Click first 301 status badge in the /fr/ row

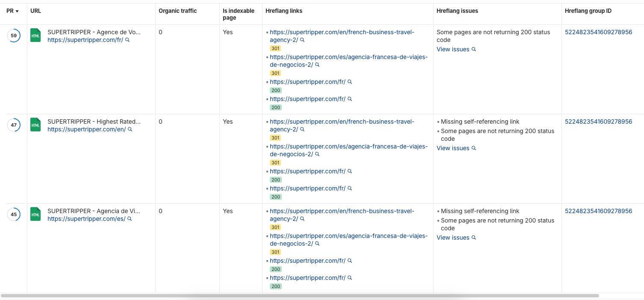coord(275,48)
